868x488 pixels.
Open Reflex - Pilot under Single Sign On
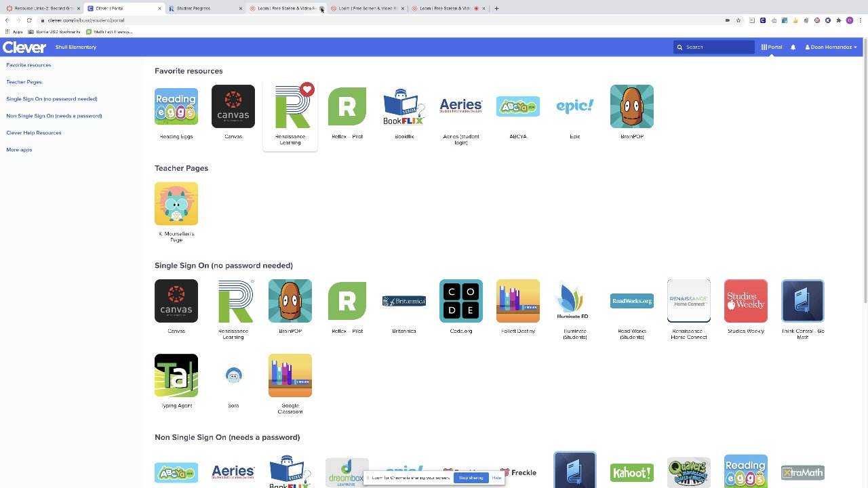click(x=347, y=301)
